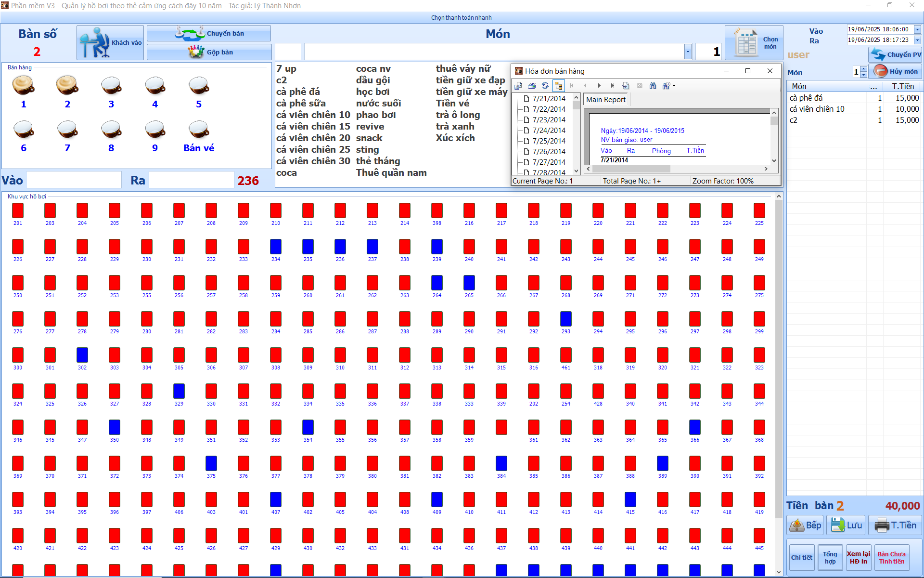Toggle the group tree icon
Image resolution: width=924 pixels, height=578 pixels.
(x=559, y=86)
